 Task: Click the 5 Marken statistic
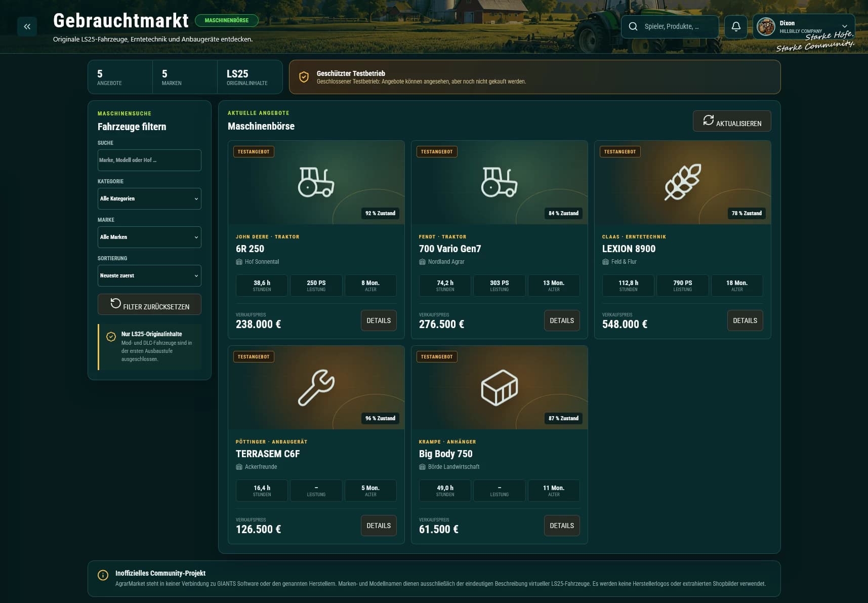(185, 77)
